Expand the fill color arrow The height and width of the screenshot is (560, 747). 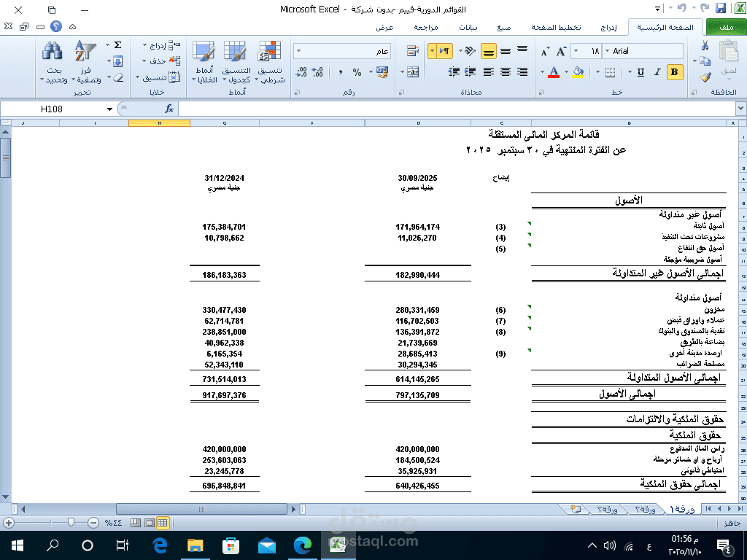coord(566,72)
